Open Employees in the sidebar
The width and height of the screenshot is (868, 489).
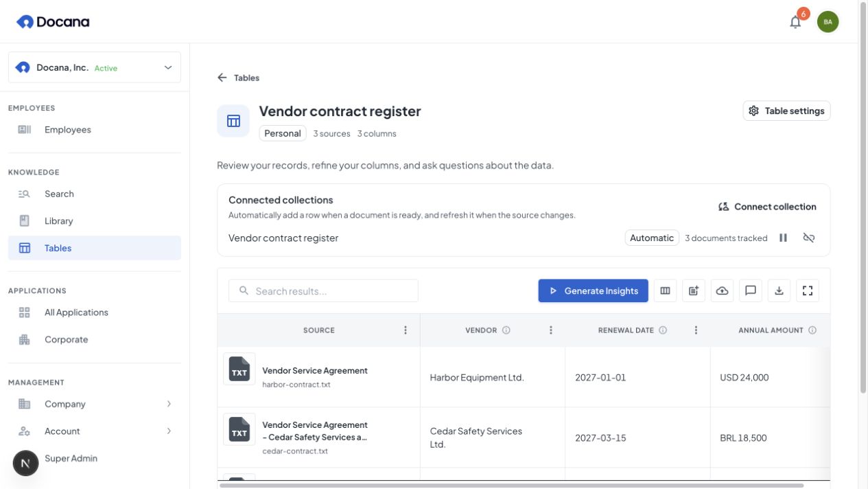click(95, 130)
